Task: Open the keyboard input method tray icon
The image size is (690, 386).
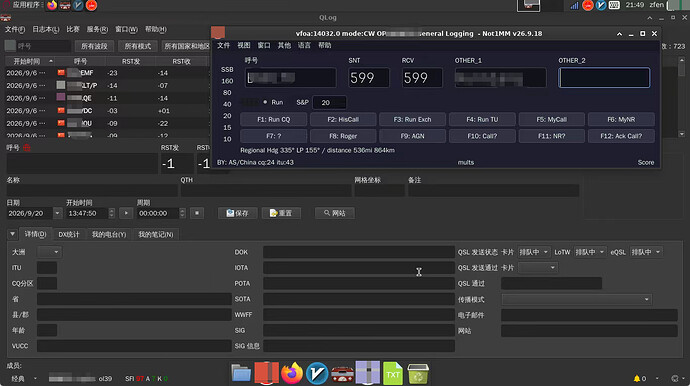Action: coord(614,5)
